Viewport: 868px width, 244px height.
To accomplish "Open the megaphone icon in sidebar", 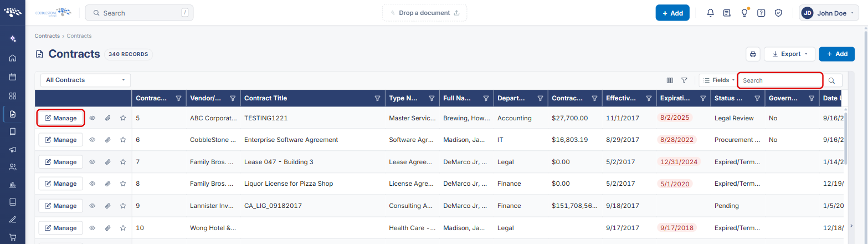I will 13,149.
